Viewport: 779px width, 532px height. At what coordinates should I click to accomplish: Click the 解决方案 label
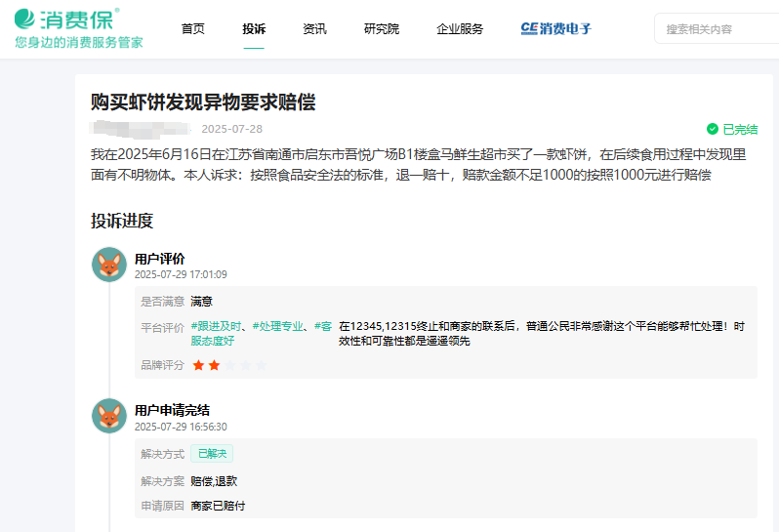(162, 481)
